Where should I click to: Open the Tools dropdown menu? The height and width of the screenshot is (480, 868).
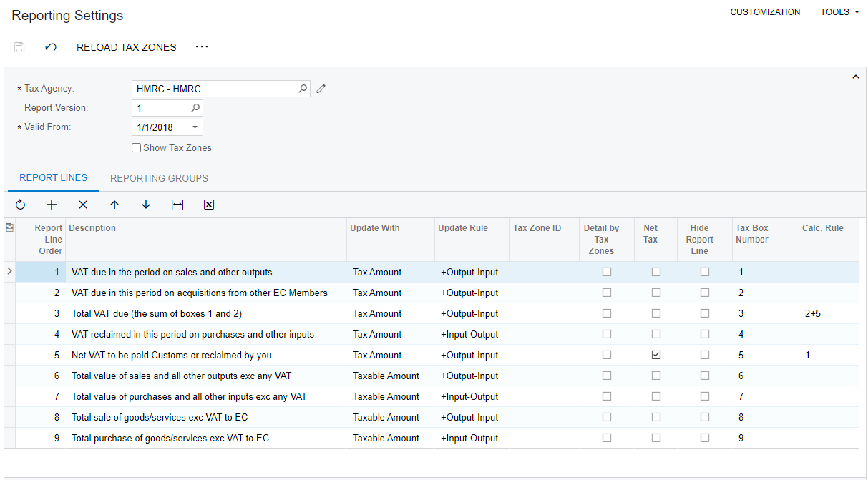(839, 12)
